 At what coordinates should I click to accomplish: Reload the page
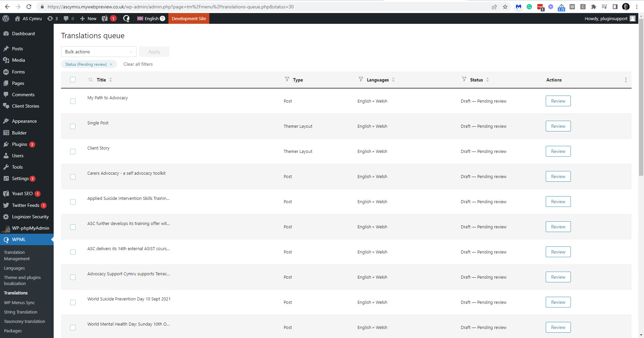pyautogui.click(x=29, y=7)
